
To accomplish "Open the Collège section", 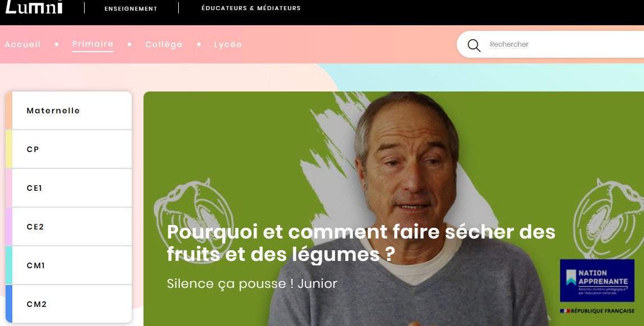I will pyautogui.click(x=164, y=44).
